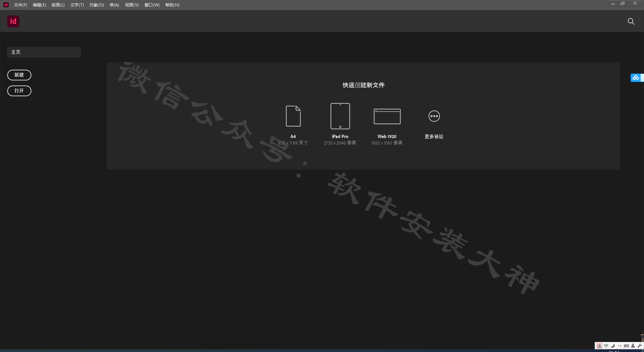Image resolution: width=644 pixels, height=352 pixels.
Task: Open the 文件(F) menu
Action: [20, 5]
